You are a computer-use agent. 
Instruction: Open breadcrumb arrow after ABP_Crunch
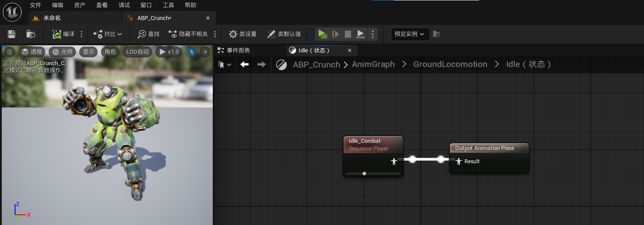(x=345, y=65)
